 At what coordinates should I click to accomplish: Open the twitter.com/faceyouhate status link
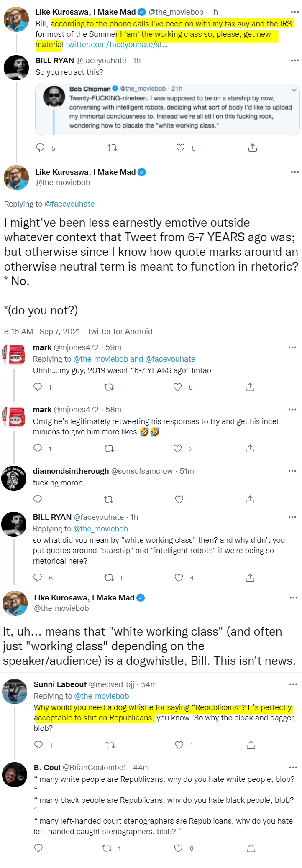point(117,45)
